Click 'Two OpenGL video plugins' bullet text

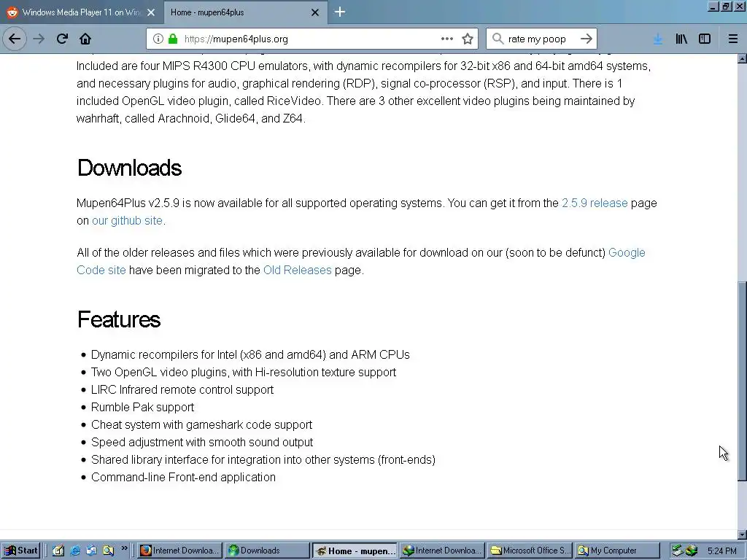click(244, 372)
